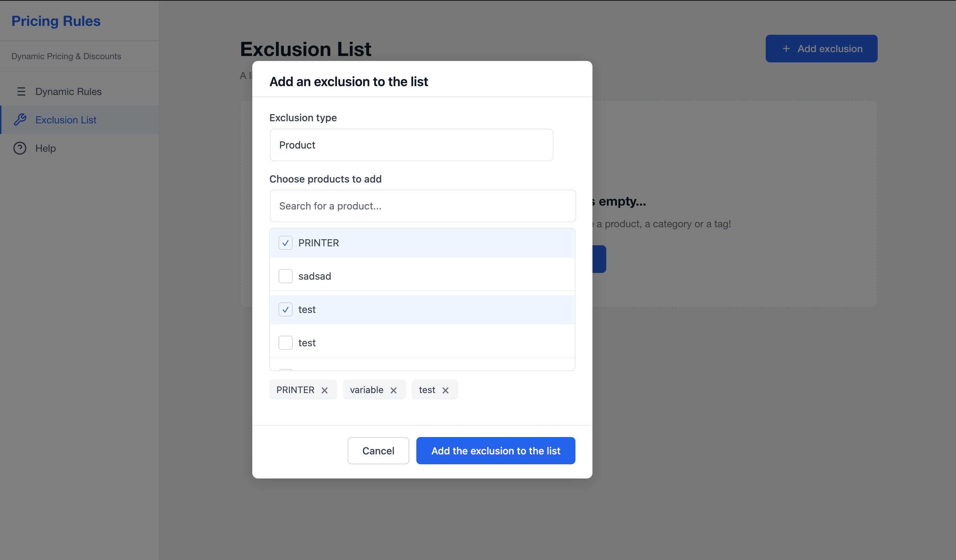
Task: Click the Pricing Rules title link
Action: click(x=56, y=21)
